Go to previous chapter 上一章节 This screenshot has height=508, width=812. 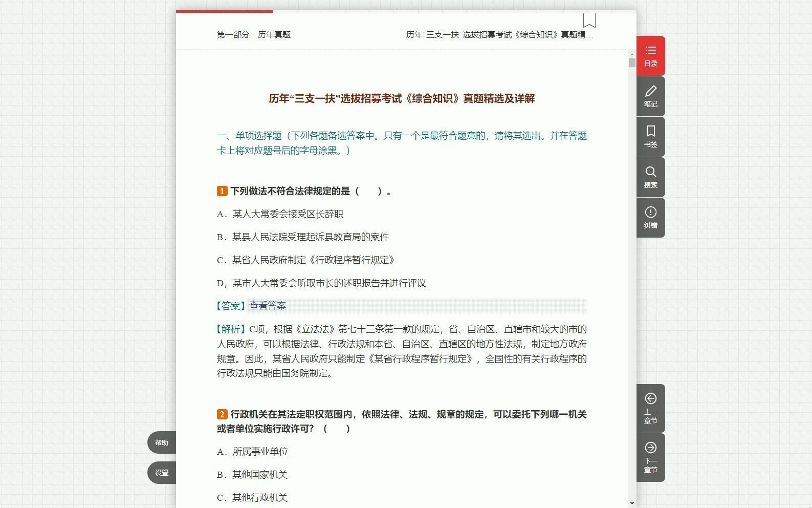pyautogui.click(x=650, y=409)
